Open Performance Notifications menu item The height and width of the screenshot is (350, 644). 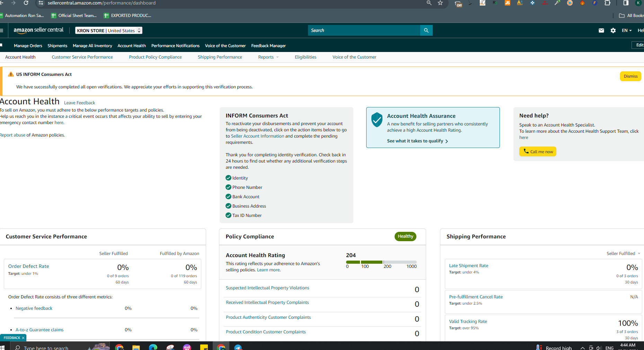(x=175, y=46)
